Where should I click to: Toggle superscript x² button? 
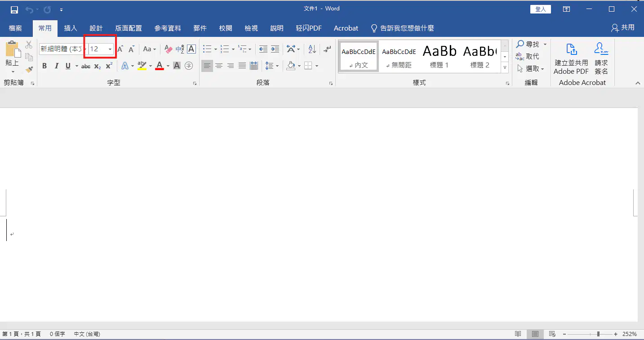click(109, 66)
